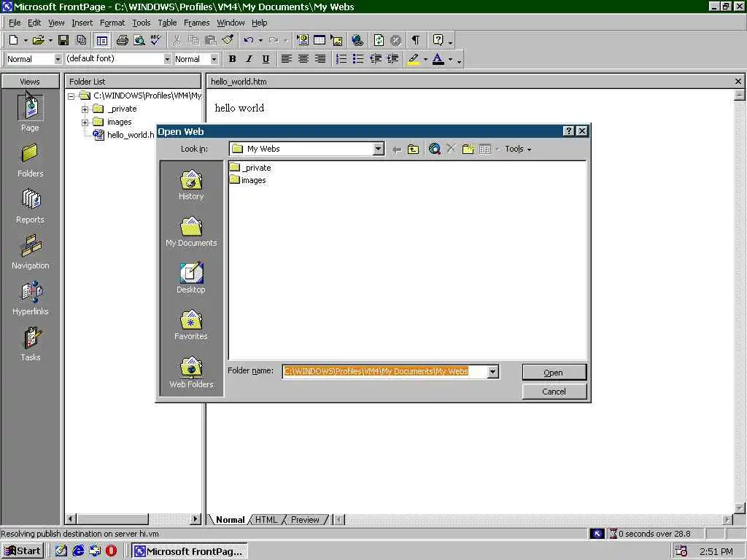This screenshot has height=560, width=747.
Task: Open the Look in My Webs dropdown
Action: point(379,149)
